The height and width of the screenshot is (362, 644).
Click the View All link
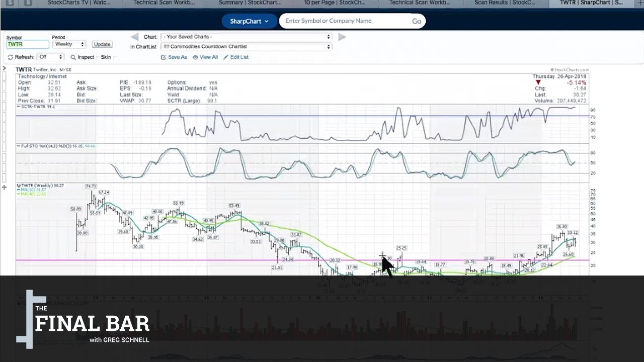coord(205,57)
